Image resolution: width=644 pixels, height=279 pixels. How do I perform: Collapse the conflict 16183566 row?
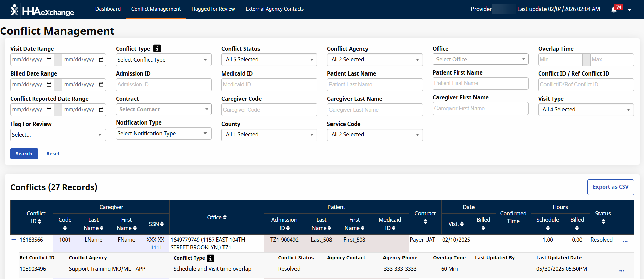point(14,240)
